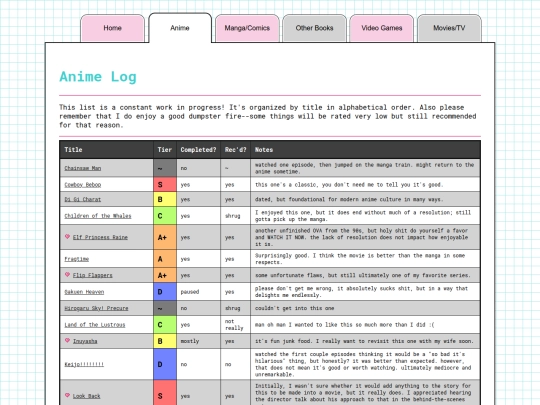Click the green C tier cell for Land of the Lustrous

(x=165, y=325)
